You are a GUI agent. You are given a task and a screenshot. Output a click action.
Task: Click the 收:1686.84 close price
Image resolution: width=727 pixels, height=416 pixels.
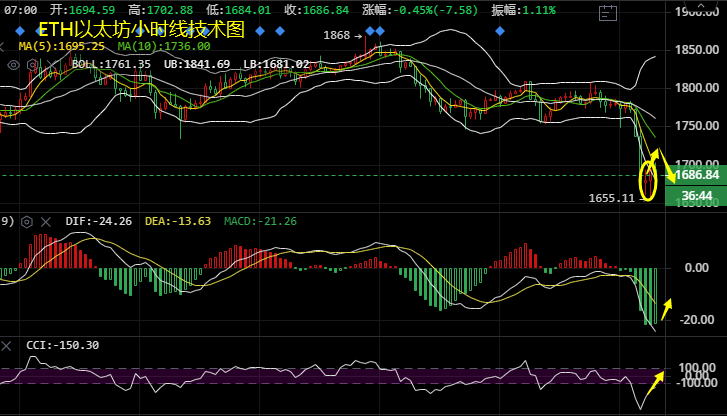[316, 10]
